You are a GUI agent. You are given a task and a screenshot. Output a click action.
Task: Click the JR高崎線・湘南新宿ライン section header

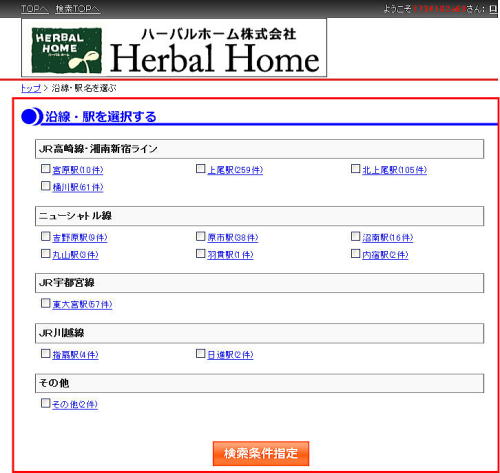(259, 149)
